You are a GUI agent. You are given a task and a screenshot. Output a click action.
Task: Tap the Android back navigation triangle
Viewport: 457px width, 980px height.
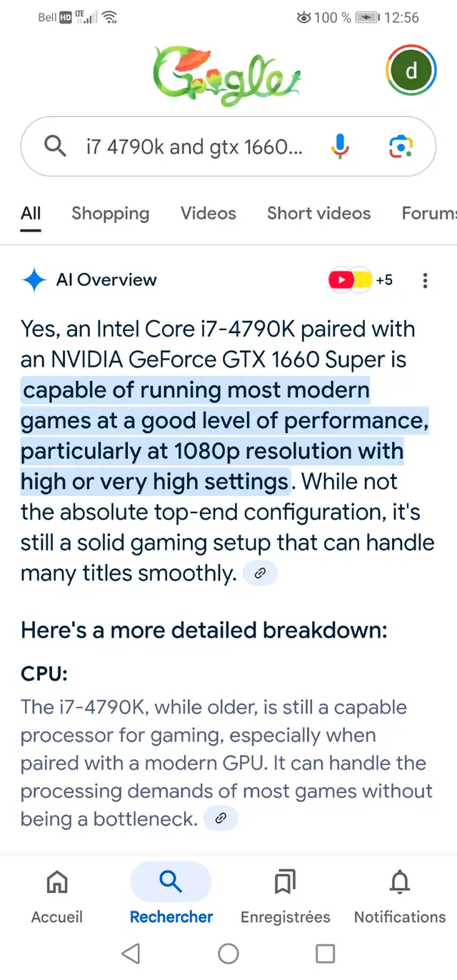point(131,953)
